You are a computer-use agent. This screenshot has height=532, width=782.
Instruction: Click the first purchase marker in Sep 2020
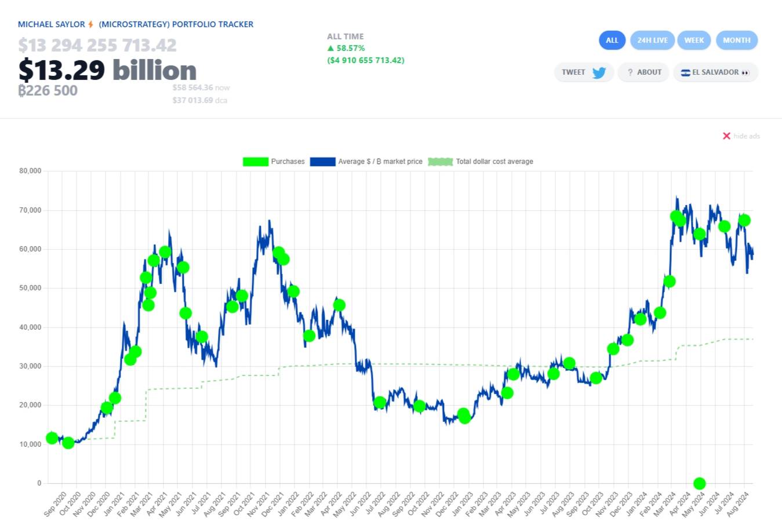click(x=52, y=438)
